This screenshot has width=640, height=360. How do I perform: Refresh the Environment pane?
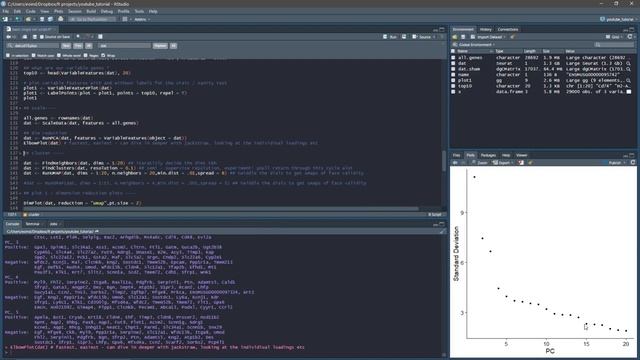pyautogui.click(x=630, y=37)
